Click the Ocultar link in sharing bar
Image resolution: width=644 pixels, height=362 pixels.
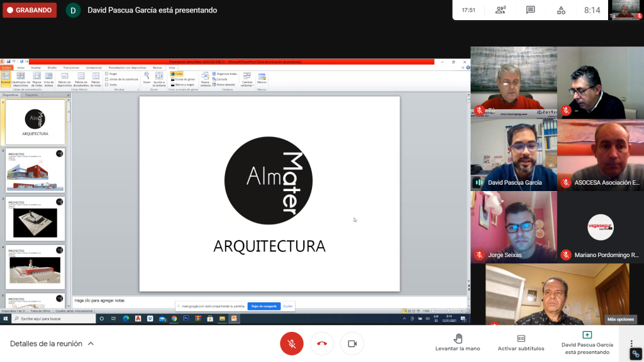(x=288, y=306)
